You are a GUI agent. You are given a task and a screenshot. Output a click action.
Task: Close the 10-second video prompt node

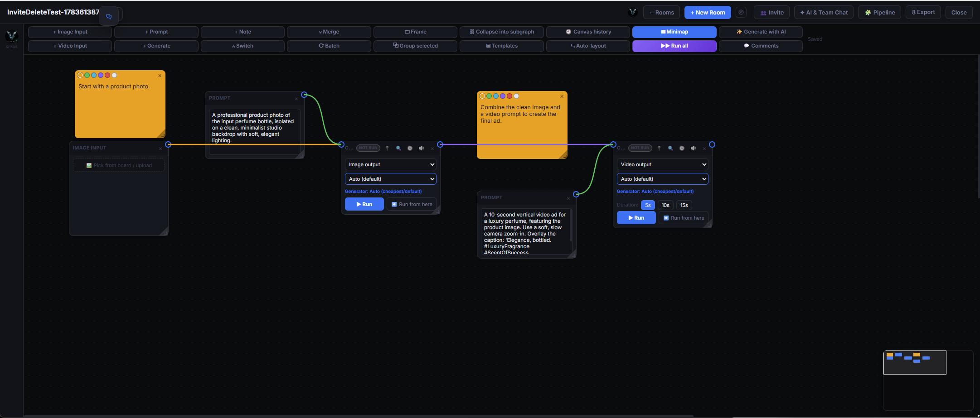coord(568,198)
